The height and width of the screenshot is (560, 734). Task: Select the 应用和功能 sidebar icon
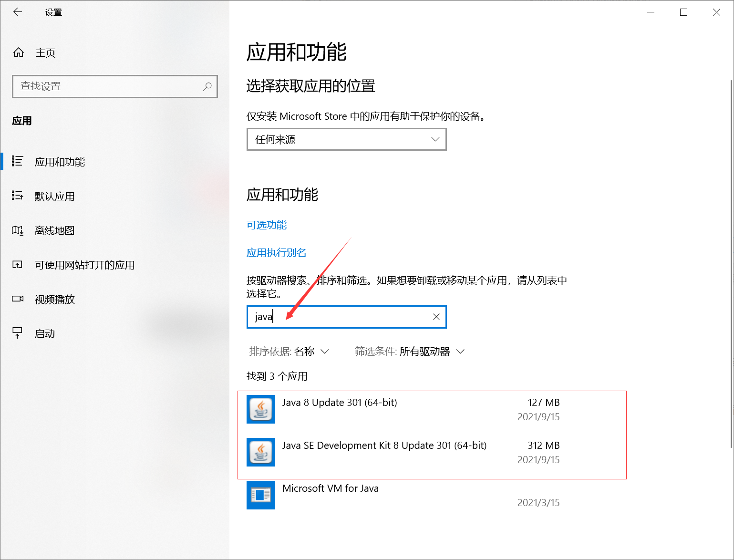point(17,161)
